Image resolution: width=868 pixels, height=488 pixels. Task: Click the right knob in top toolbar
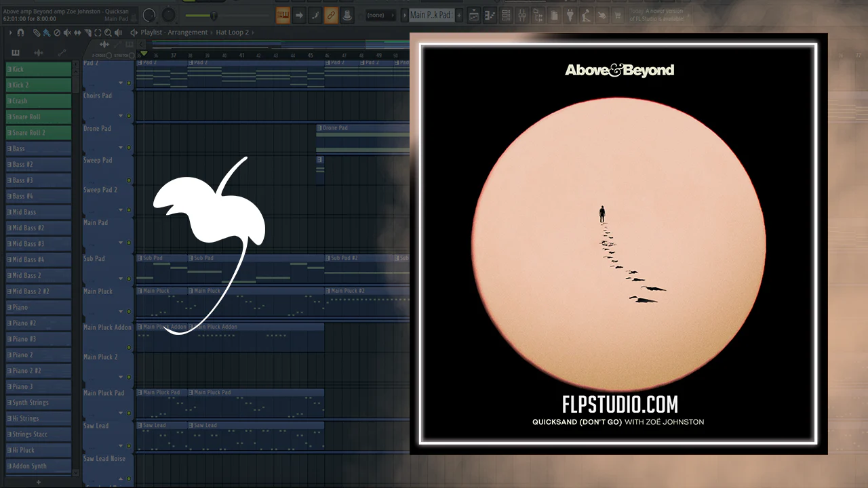tap(168, 15)
